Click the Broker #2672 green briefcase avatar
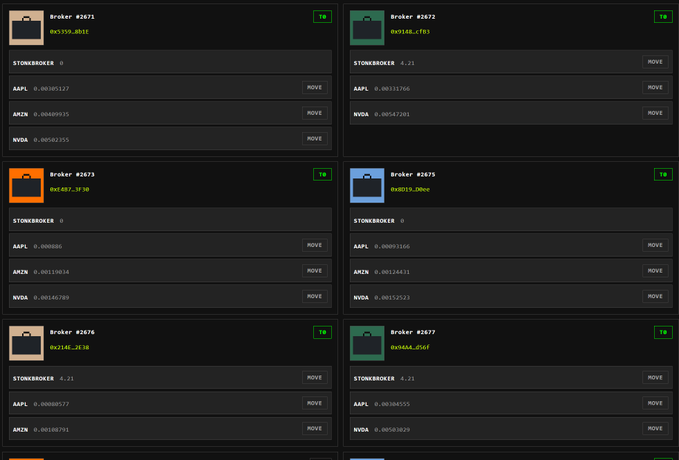 pos(367,28)
